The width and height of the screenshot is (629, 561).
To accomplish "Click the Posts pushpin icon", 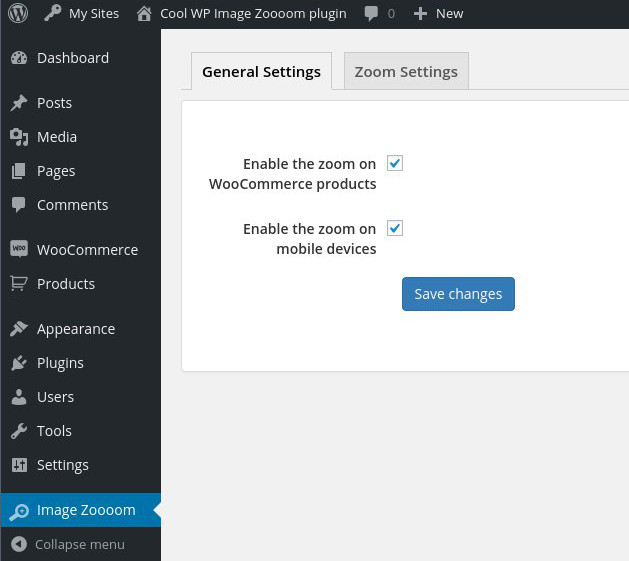I will click(19, 103).
